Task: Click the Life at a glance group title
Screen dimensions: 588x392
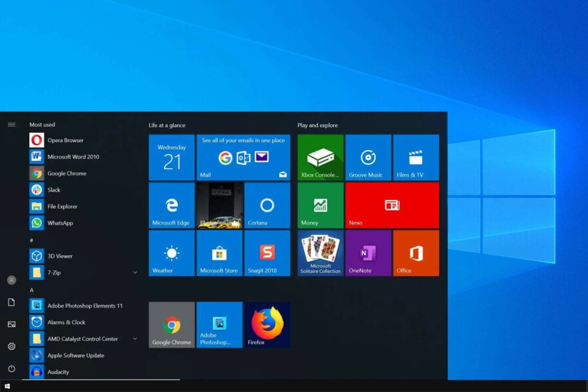Action: [x=167, y=126]
